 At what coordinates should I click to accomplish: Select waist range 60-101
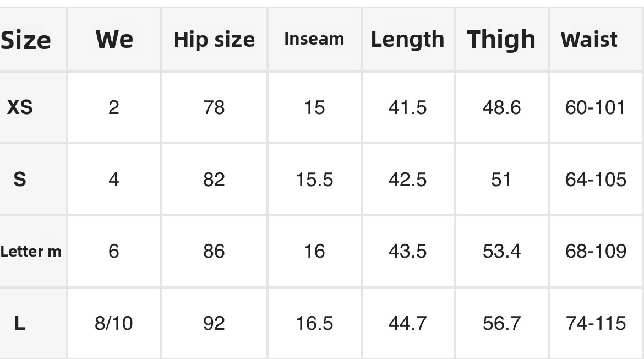pyautogui.click(x=596, y=107)
